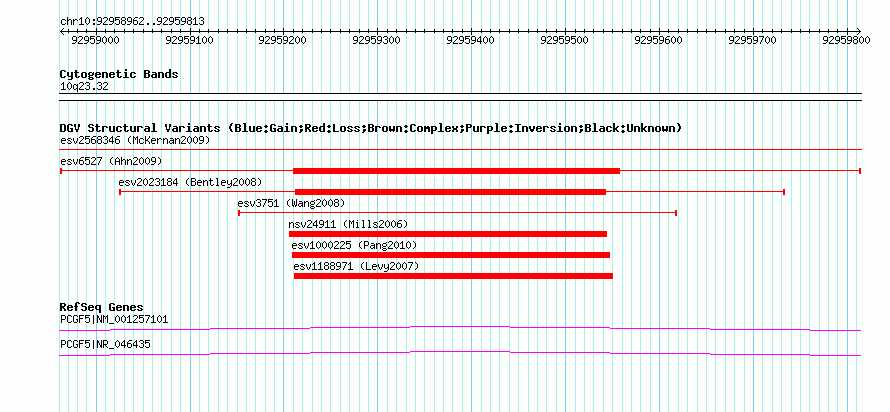Click the esv1000225 (Pang2010) text label
The height and width of the screenshot is (412, 890).
[x=354, y=245]
